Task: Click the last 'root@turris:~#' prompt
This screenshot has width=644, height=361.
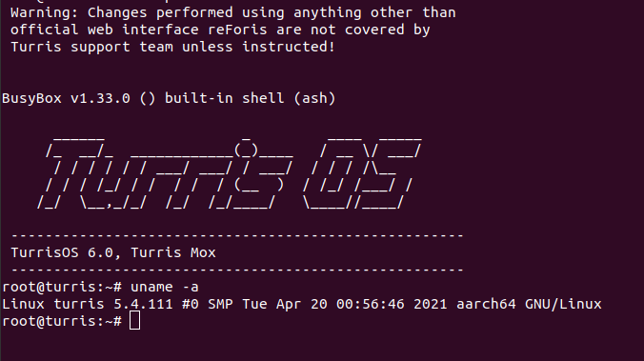Action: pyautogui.click(x=62, y=321)
